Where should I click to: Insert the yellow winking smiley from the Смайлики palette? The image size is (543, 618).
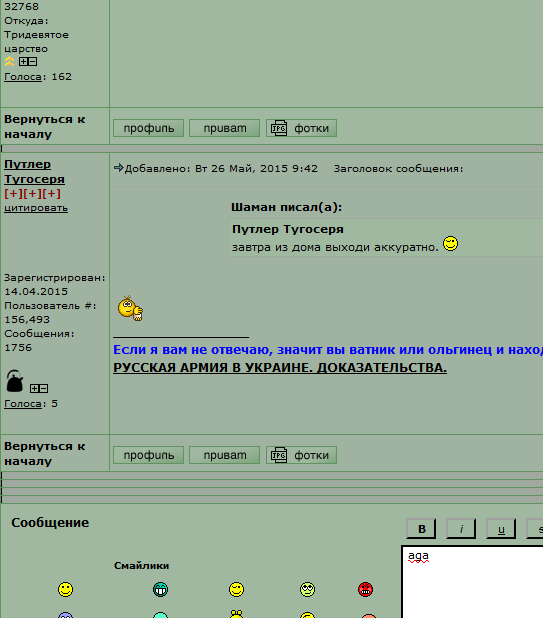(236, 590)
